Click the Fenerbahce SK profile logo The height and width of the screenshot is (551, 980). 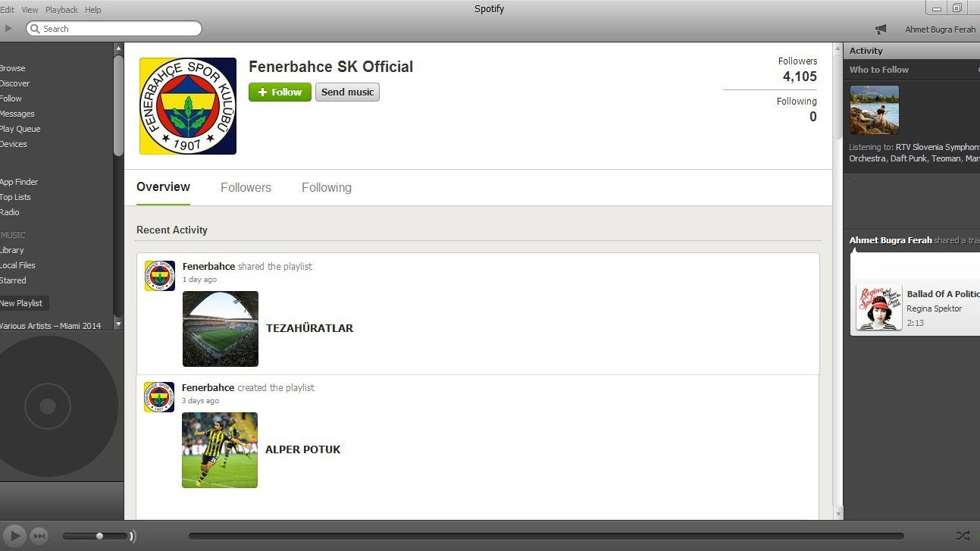click(x=188, y=106)
